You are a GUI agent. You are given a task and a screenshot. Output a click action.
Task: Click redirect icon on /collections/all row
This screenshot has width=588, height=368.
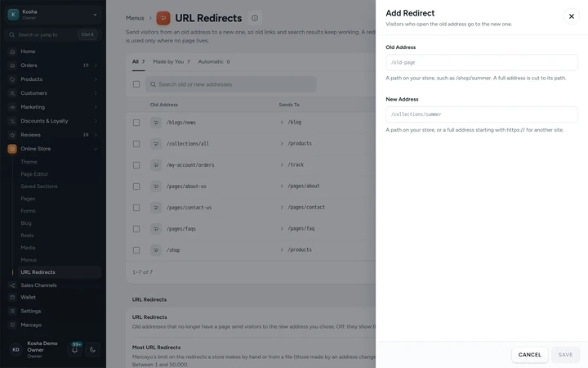pyautogui.click(x=156, y=144)
